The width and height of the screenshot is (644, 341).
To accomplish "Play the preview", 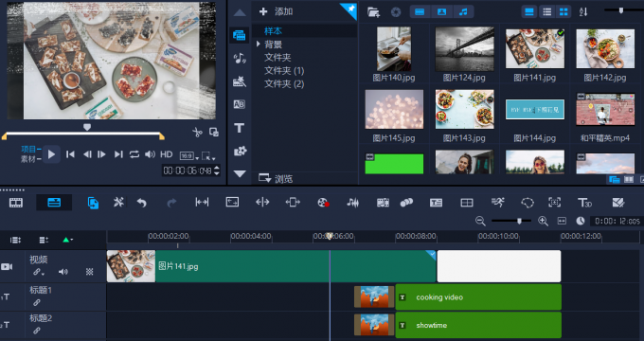I will coord(51,154).
